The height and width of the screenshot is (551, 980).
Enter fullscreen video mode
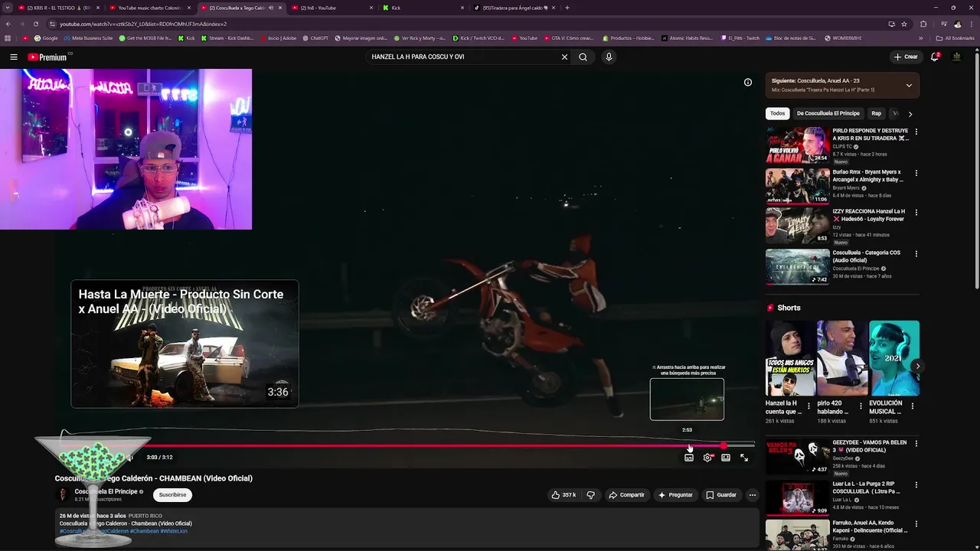[744, 458]
